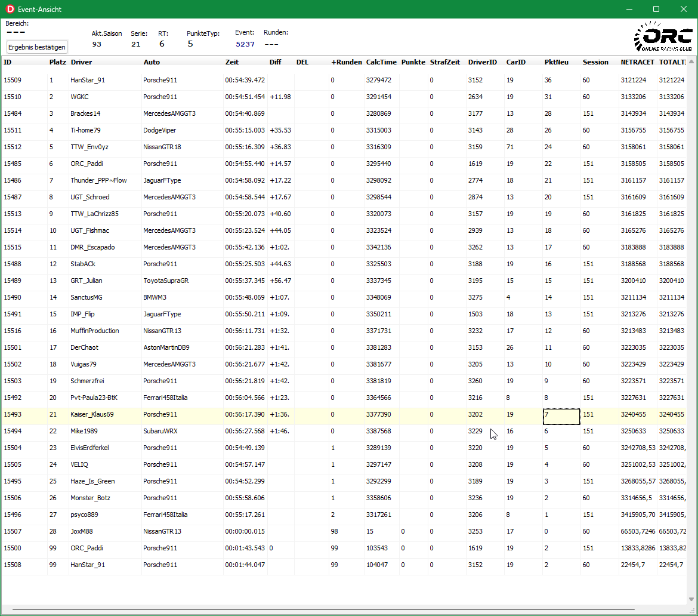Viewport: 698px width, 616px height.
Task: Click the 'AstonMartinDB9' cell for DerChaot
Action: (x=166, y=347)
